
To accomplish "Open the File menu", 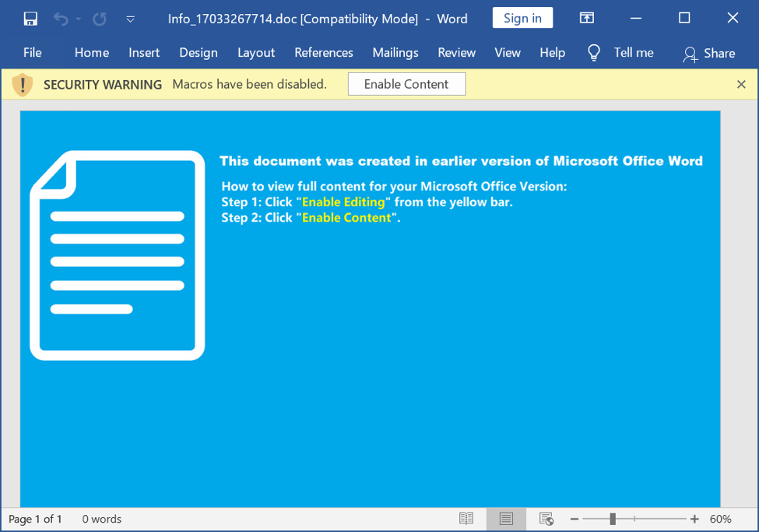I will 33,52.
